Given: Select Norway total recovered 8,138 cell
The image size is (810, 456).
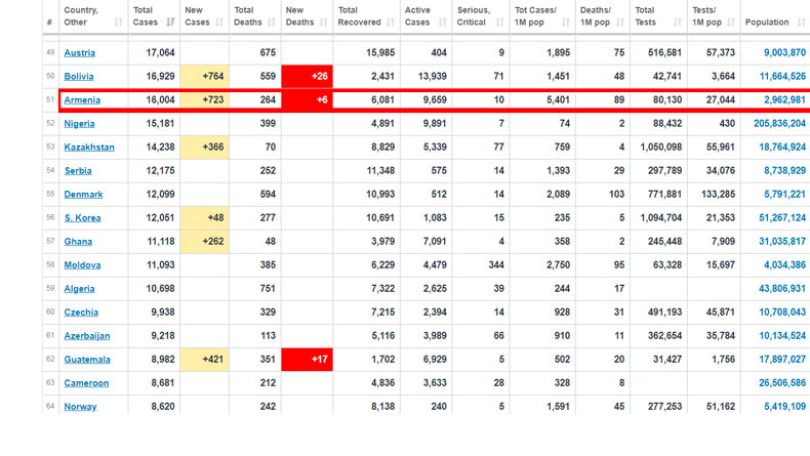Looking at the screenshot, I should click(366, 407).
